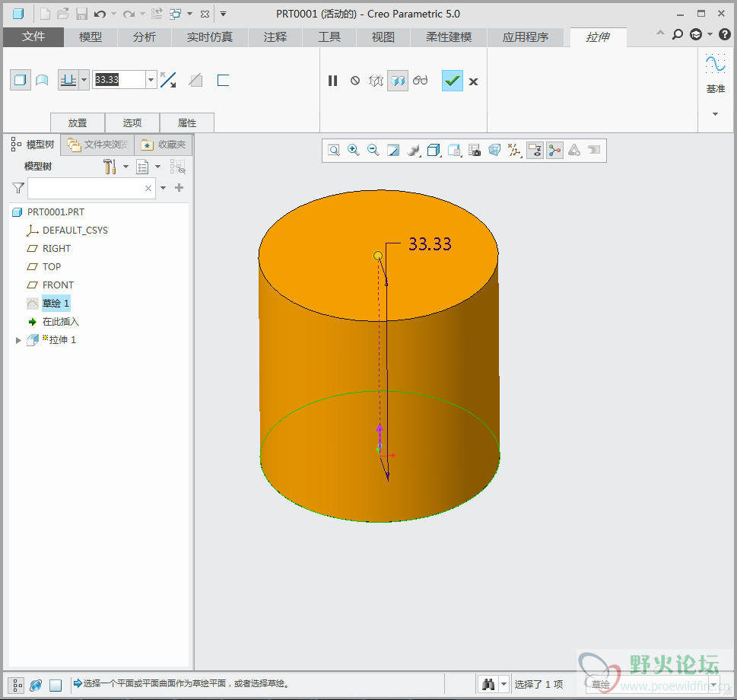737x700 pixels.
Task: Open the 选项 panel
Action: [x=132, y=123]
